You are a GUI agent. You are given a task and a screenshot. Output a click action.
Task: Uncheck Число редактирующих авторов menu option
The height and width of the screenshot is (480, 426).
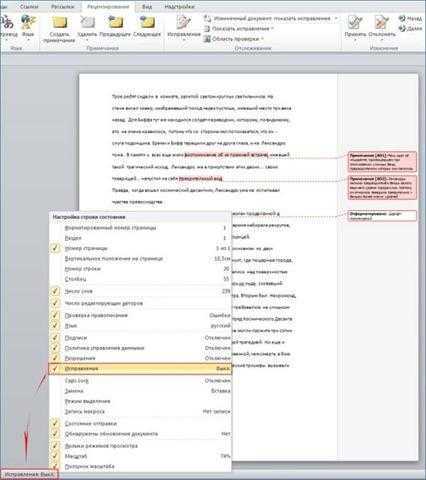coord(140,303)
